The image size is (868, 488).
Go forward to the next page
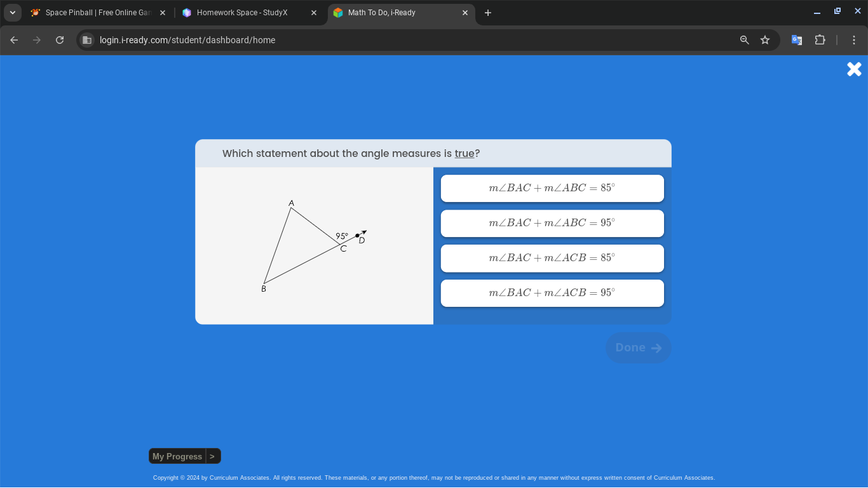(x=37, y=40)
